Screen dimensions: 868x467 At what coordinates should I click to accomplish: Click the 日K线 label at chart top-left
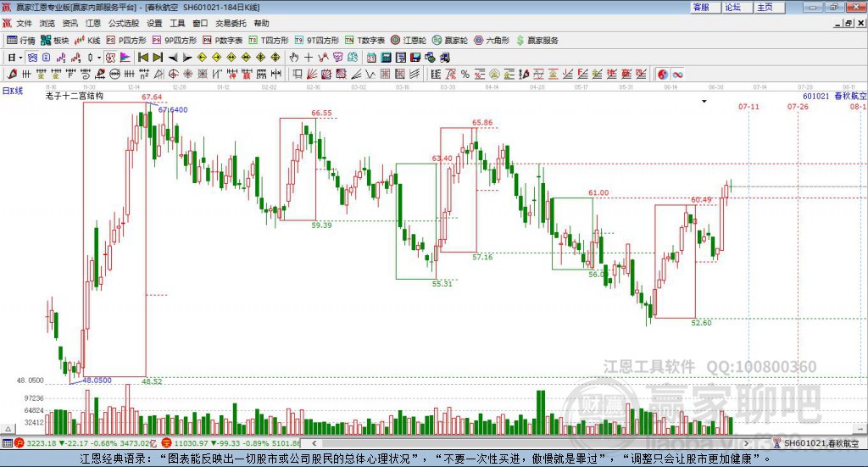pos(13,91)
